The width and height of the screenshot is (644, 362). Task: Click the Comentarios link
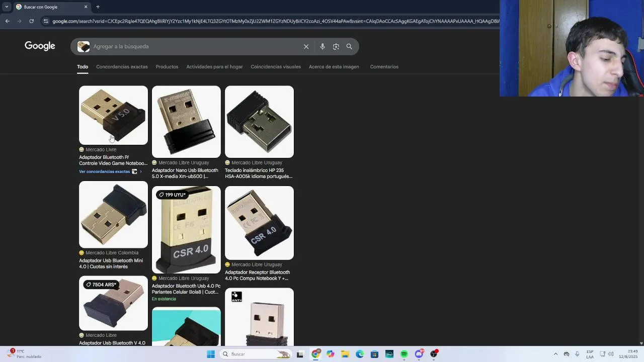pyautogui.click(x=384, y=67)
